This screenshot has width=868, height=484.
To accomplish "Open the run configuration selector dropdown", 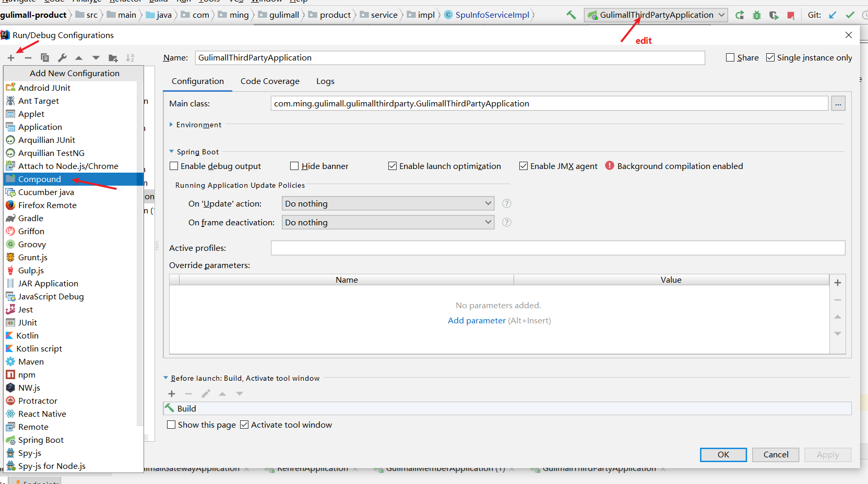I will 656,15.
